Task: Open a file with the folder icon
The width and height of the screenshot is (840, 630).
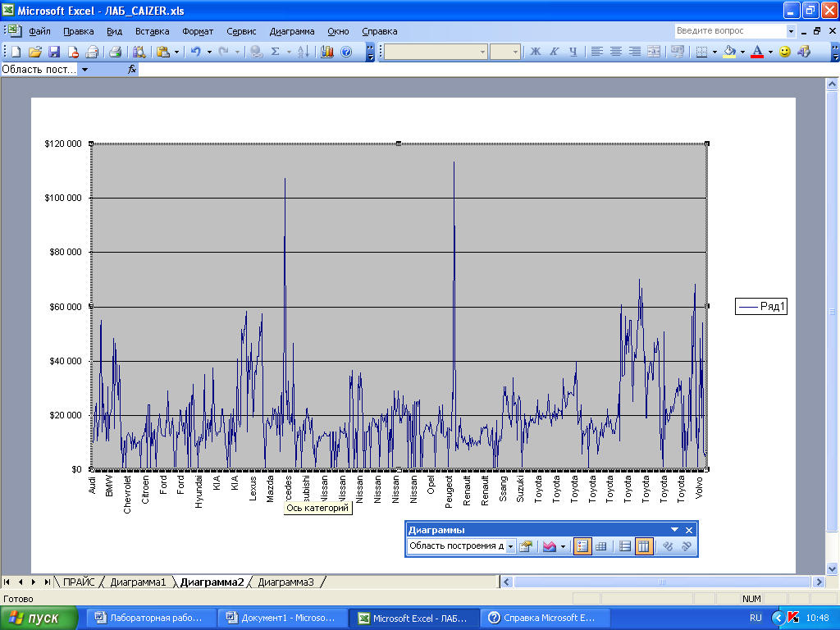Action: click(x=34, y=52)
